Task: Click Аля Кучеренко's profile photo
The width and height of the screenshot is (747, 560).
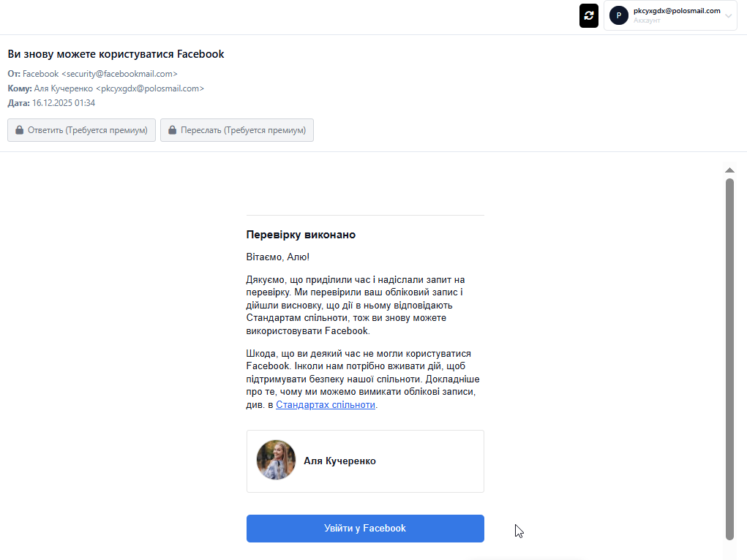Action: click(x=276, y=460)
